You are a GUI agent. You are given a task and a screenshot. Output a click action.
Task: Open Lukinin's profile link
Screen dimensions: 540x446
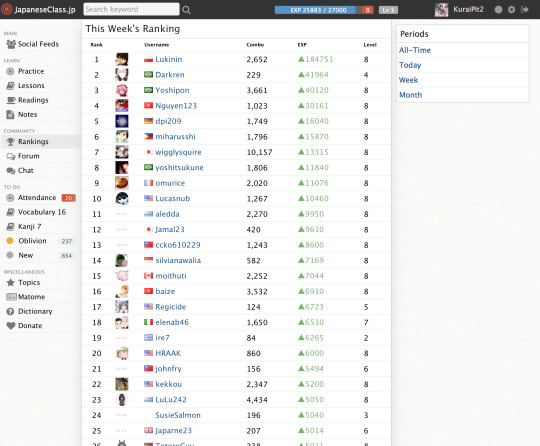pyautogui.click(x=168, y=59)
